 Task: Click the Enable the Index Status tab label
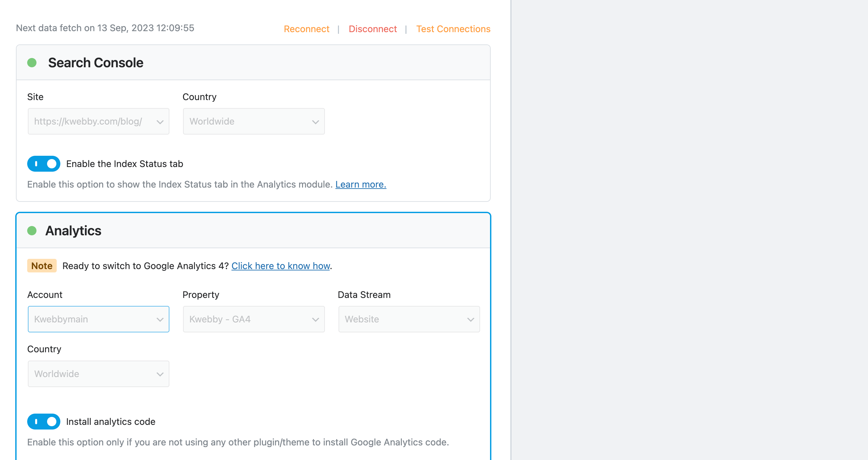click(x=124, y=164)
